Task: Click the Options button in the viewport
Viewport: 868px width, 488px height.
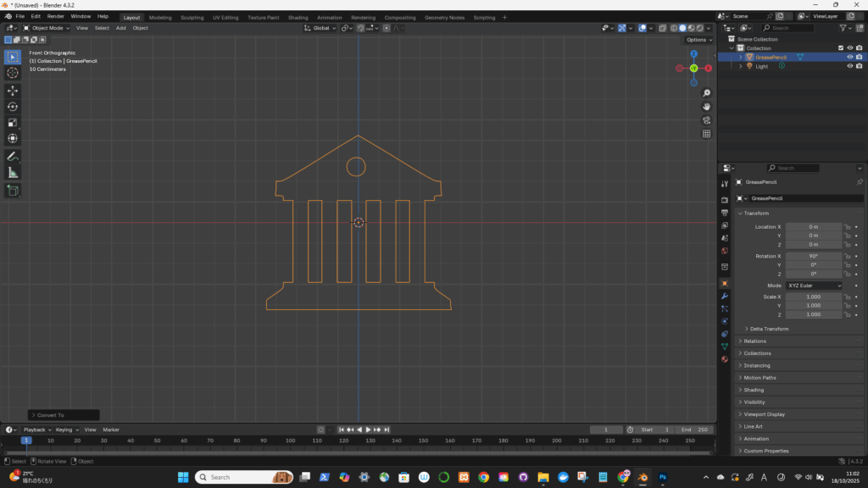Action: point(698,40)
